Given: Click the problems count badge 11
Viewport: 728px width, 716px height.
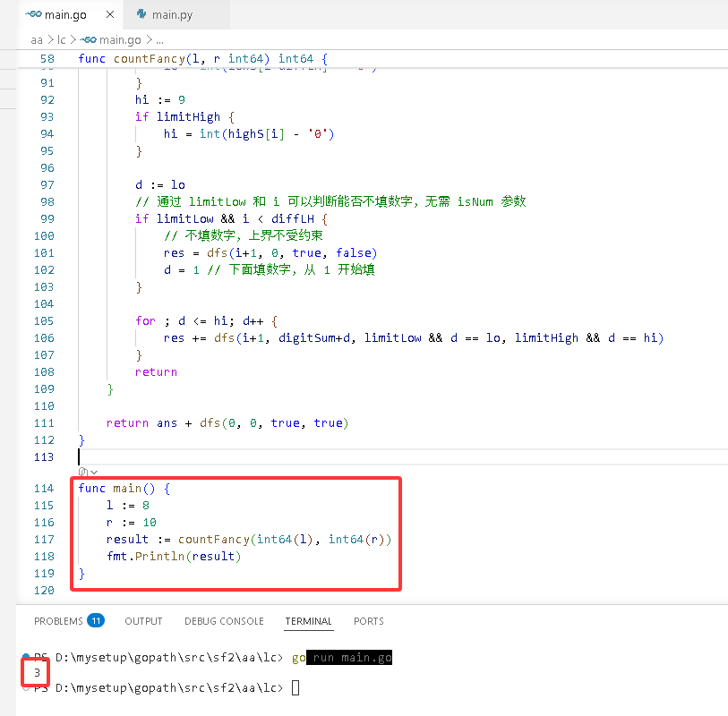Looking at the screenshot, I should pos(96,620).
